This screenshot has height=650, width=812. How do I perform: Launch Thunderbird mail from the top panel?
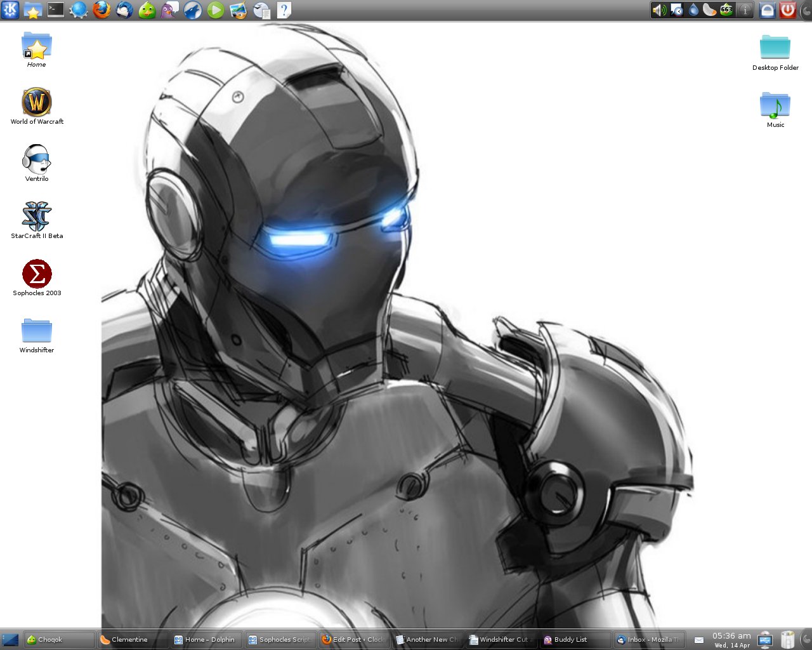pyautogui.click(x=124, y=10)
